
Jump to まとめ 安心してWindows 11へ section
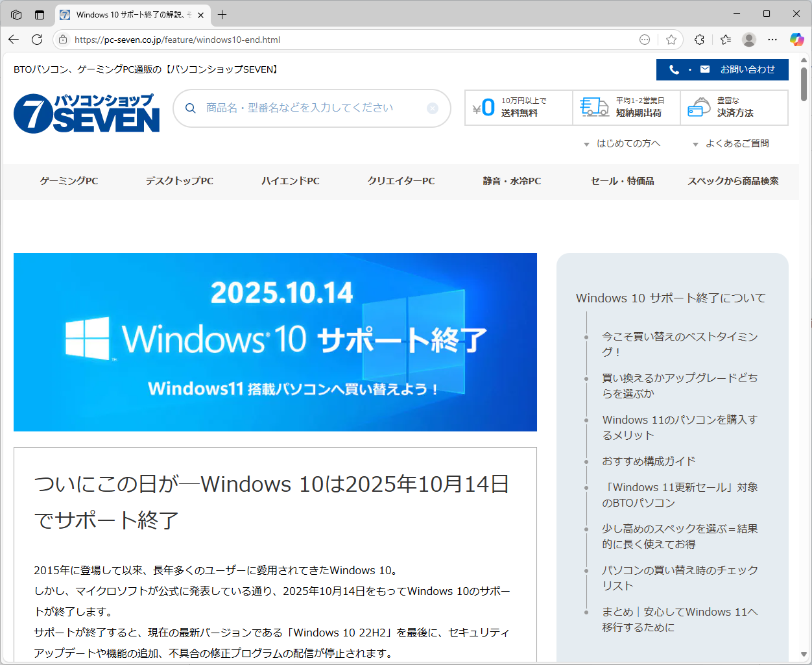pyautogui.click(x=680, y=620)
